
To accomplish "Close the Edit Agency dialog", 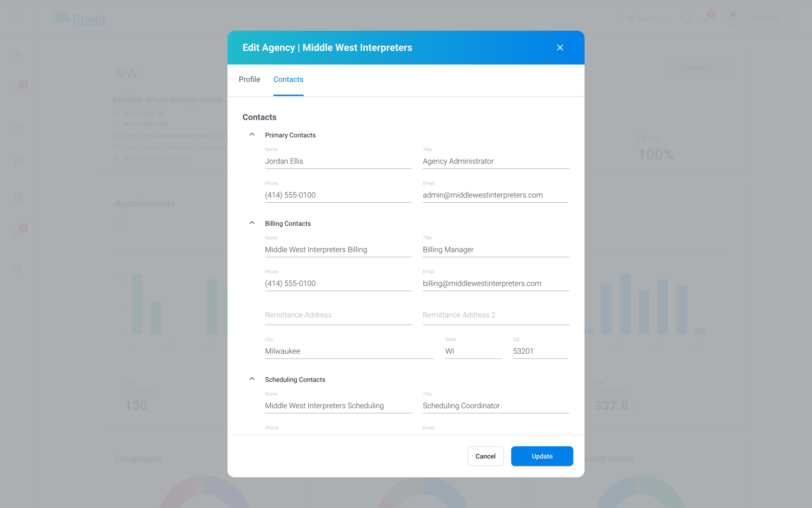I will (560, 48).
